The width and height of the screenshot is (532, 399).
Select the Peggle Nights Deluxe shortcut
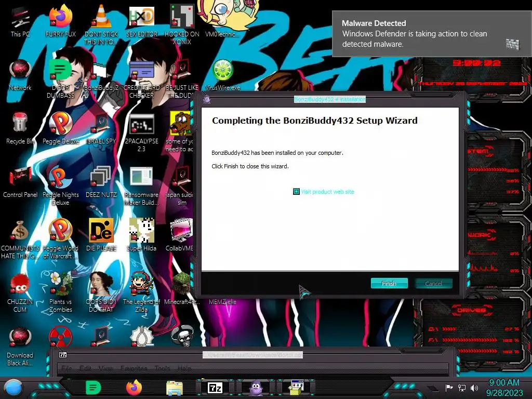coord(60,186)
